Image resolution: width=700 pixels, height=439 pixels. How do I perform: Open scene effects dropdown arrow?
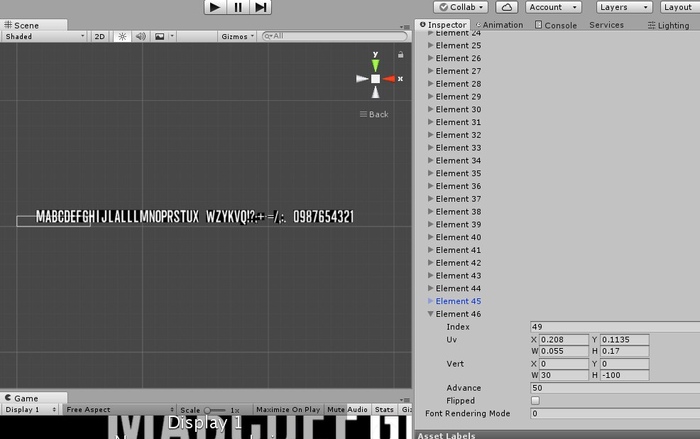tap(172, 37)
